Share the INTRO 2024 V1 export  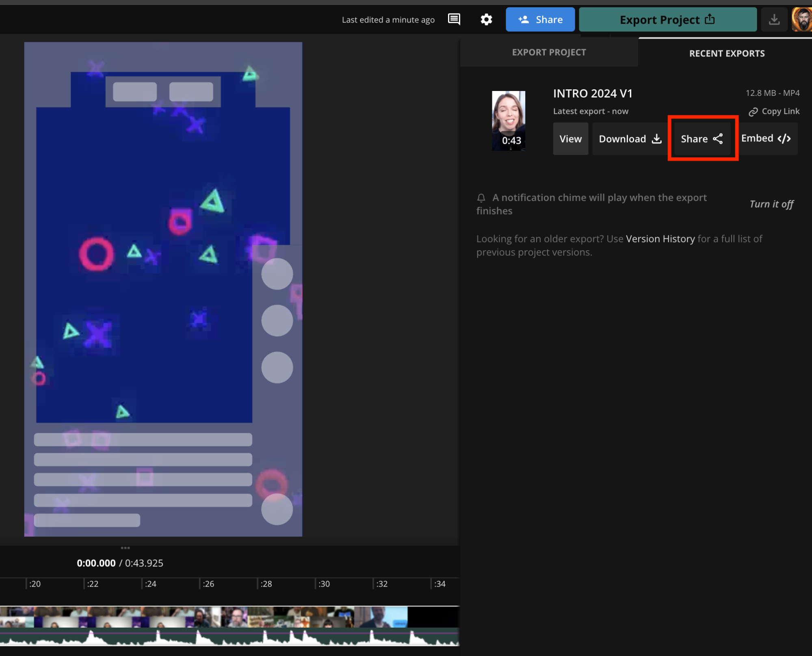[702, 139]
